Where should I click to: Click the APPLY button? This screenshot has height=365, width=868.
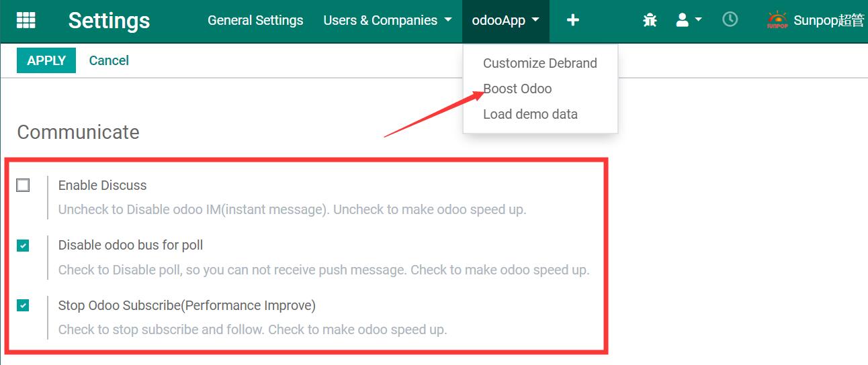(x=46, y=60)
